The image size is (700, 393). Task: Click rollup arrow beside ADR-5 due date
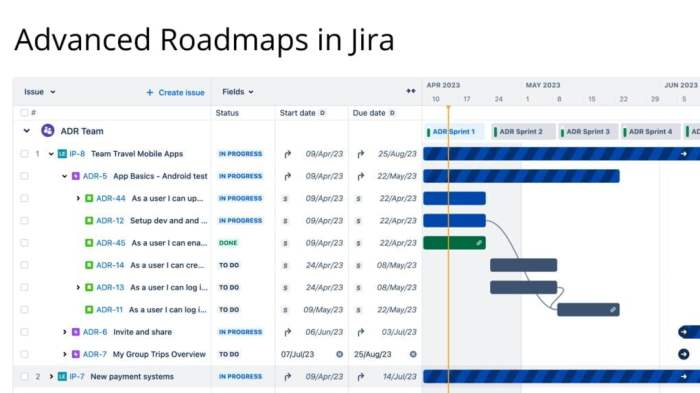point(361,176)
